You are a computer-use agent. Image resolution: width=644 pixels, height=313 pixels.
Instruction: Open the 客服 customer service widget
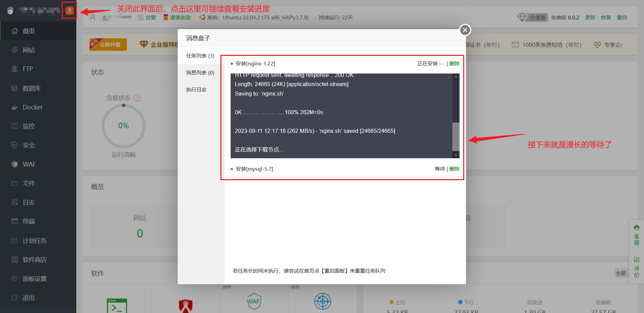click(x=637, y=235)
